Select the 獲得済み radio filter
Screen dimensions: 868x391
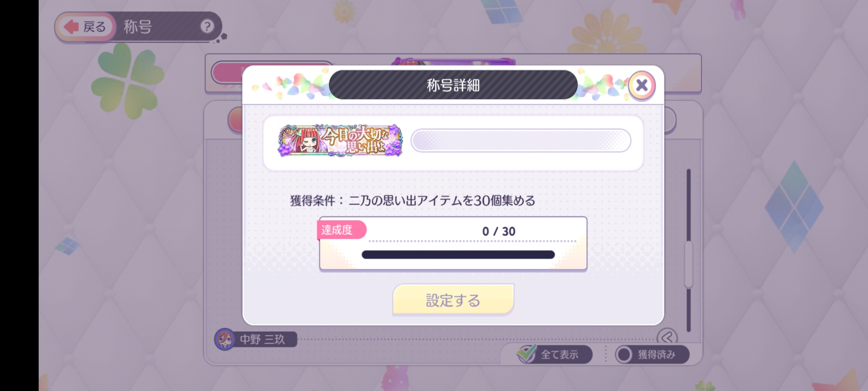624,354
